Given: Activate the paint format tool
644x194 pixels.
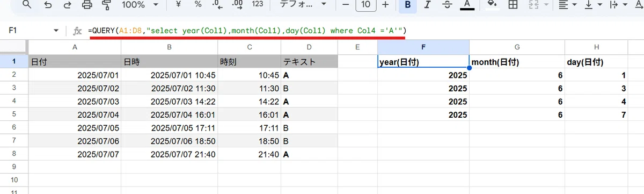Looking at the screenshot, I should (106, 5).
